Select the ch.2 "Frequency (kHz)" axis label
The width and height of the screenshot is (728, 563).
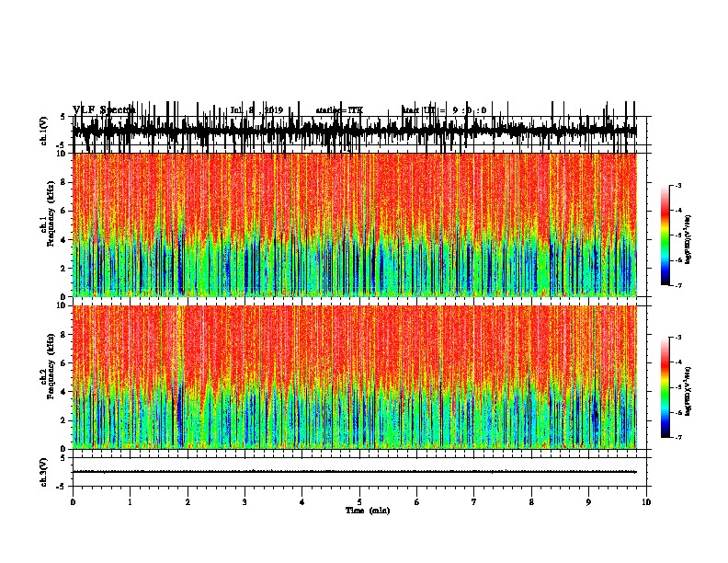51,366
